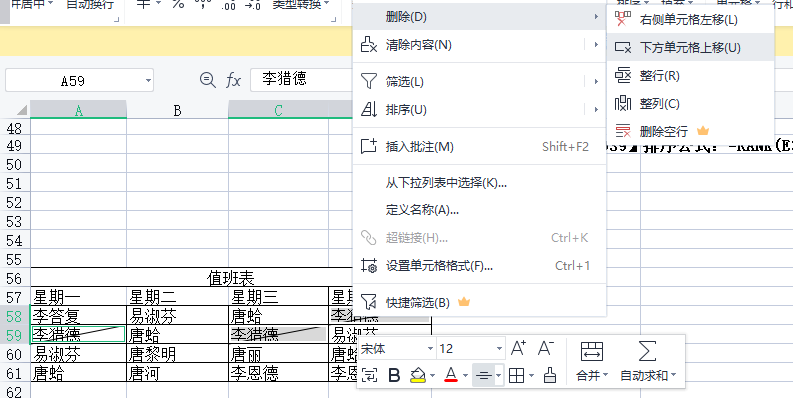Screen dimensions: 793x398
Task: Click the dialog launcher below 自动换行
Action: [117, 19]
